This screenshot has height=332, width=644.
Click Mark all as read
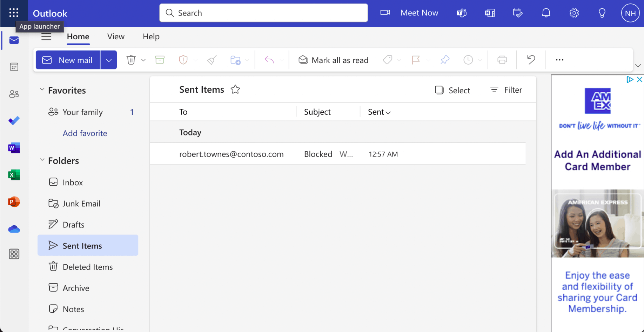(x=334, y=60)
